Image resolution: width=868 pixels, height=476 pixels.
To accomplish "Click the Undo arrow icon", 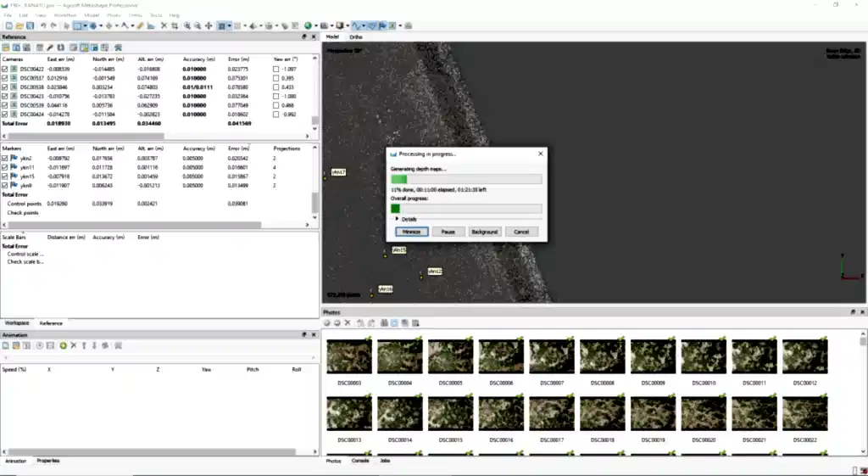I will point(43,26).
